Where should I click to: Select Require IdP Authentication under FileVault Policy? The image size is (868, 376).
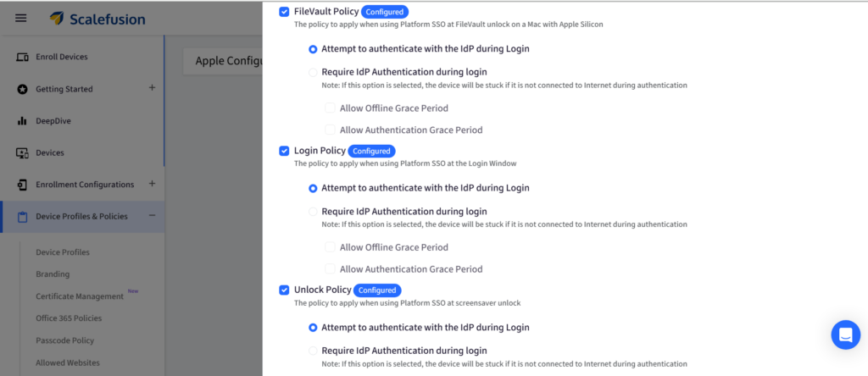[314, 72]
